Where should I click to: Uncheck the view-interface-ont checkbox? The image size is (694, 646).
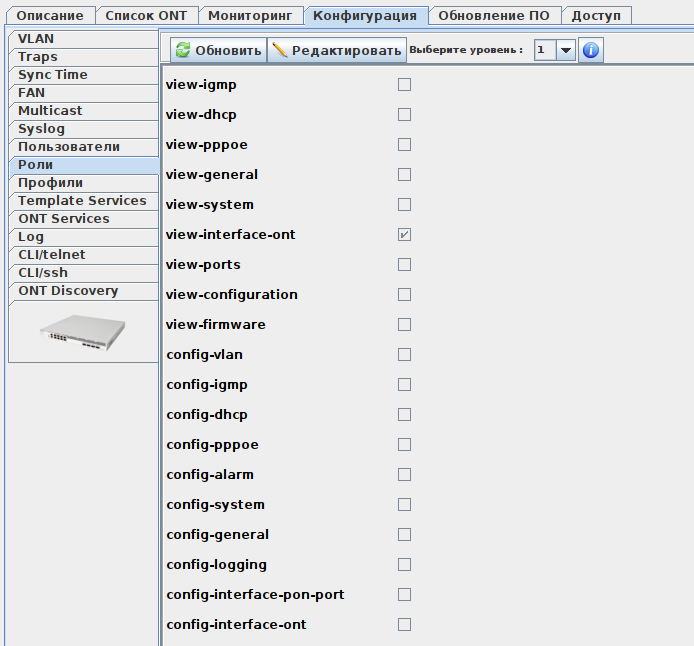[404, 235]
